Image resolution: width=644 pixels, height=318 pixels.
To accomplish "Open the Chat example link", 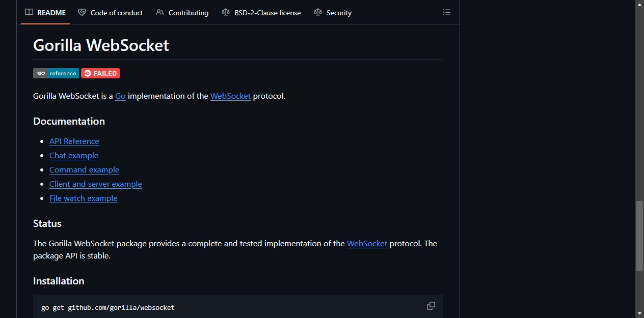I will point(74,156).
